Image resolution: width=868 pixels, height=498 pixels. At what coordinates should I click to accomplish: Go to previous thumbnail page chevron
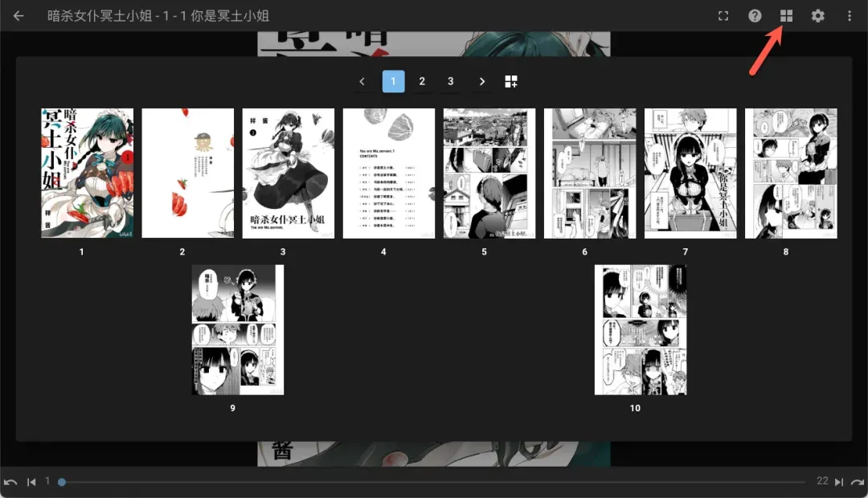point(362,81)
